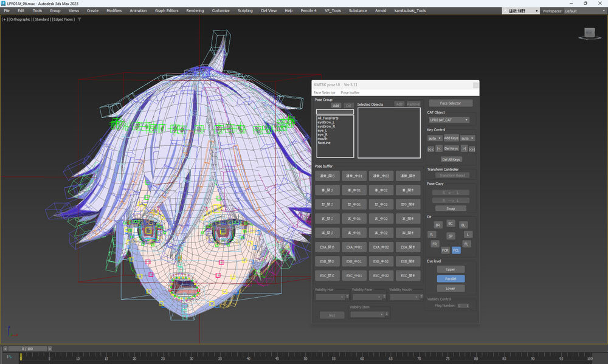Click EXB_中01 pose buffer button
Screen dimensions: 608x364
[354, 261]
